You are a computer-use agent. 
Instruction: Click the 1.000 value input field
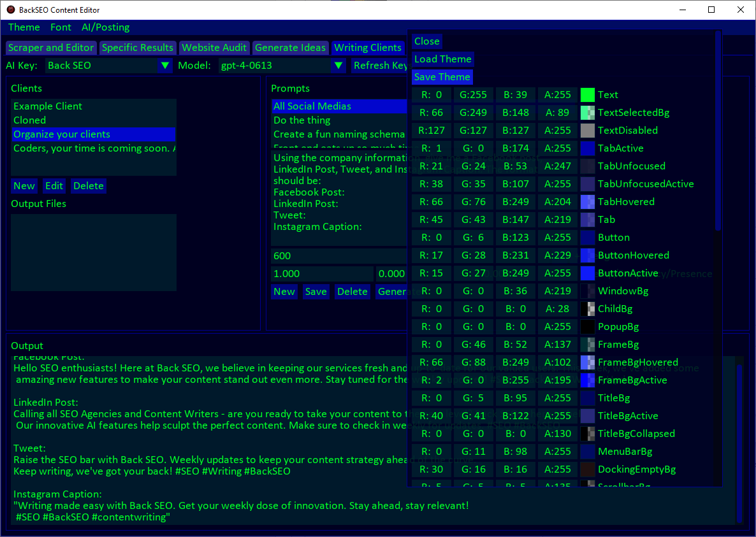click(322, 273)
